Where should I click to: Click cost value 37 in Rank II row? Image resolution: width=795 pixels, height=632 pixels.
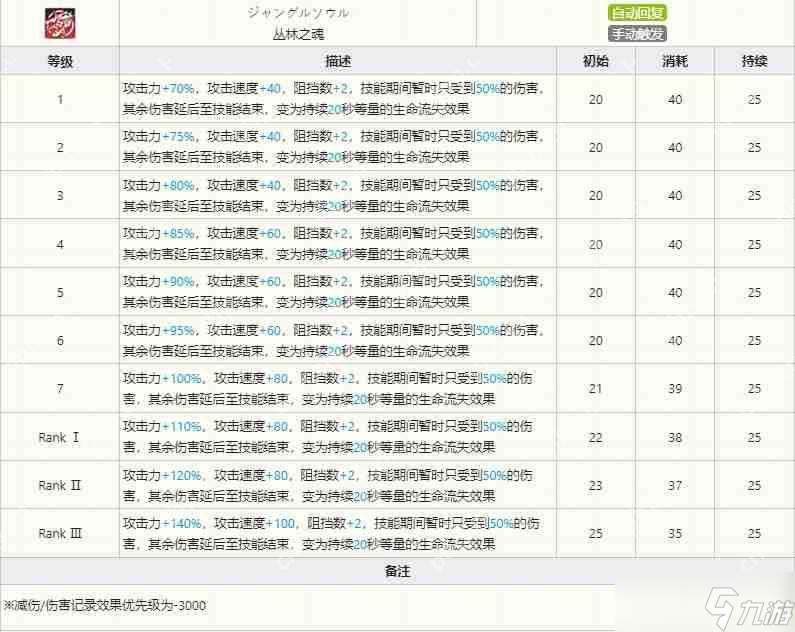tap(675, 486)
